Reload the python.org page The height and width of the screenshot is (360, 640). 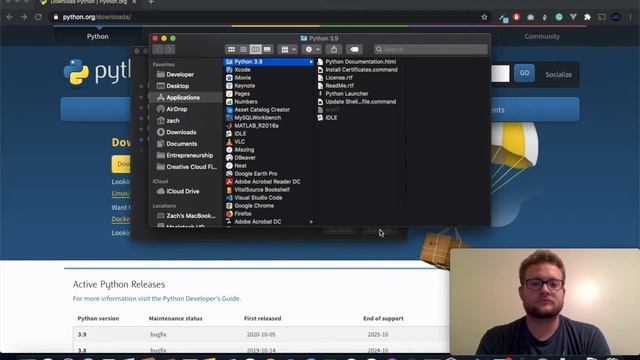(x=38, y=17)
